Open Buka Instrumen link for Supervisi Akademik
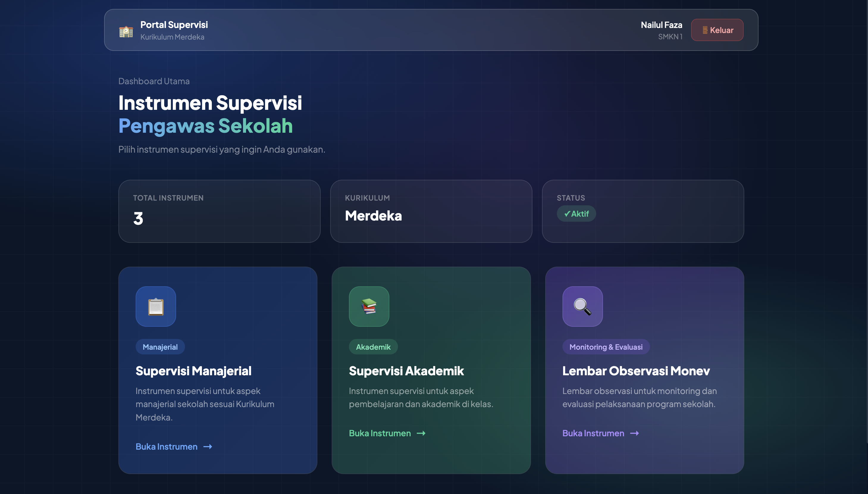The height and width of the screenshot is (494, 868). click(387, 433)
